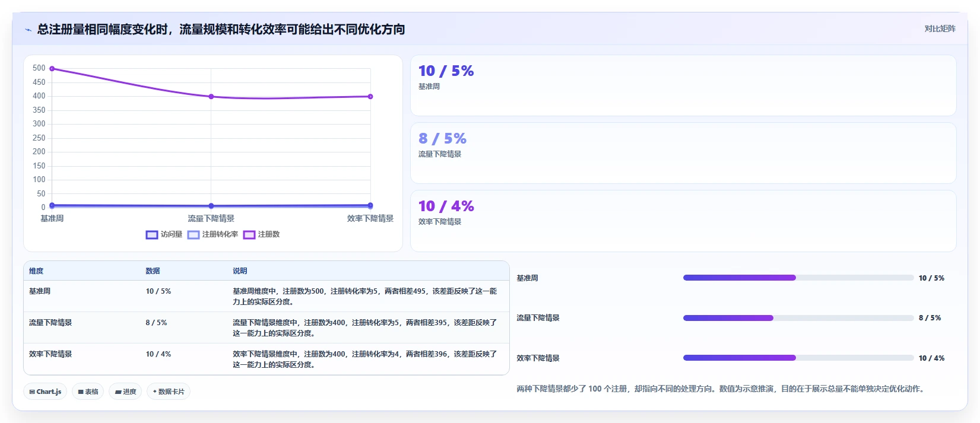Click the icon inside the Chart.js tag
Viewport: 980px width, 423px height.
(x=32, y=392)
